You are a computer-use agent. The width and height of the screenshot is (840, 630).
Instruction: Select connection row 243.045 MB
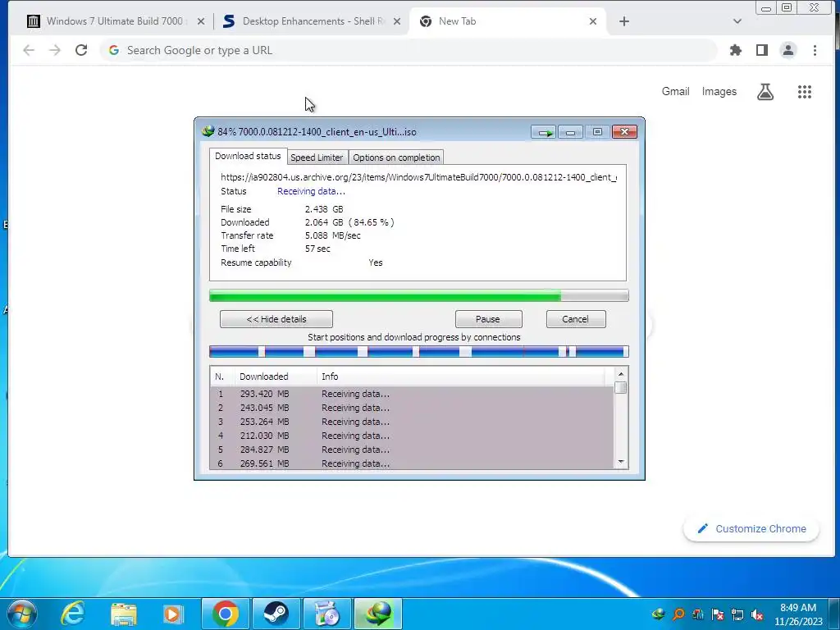(412, 408)
